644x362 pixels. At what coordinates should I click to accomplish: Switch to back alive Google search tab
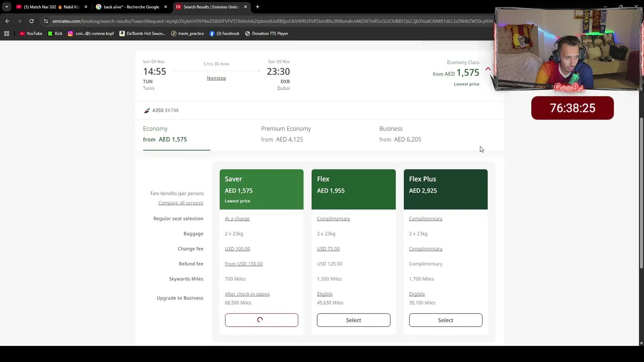131,7
